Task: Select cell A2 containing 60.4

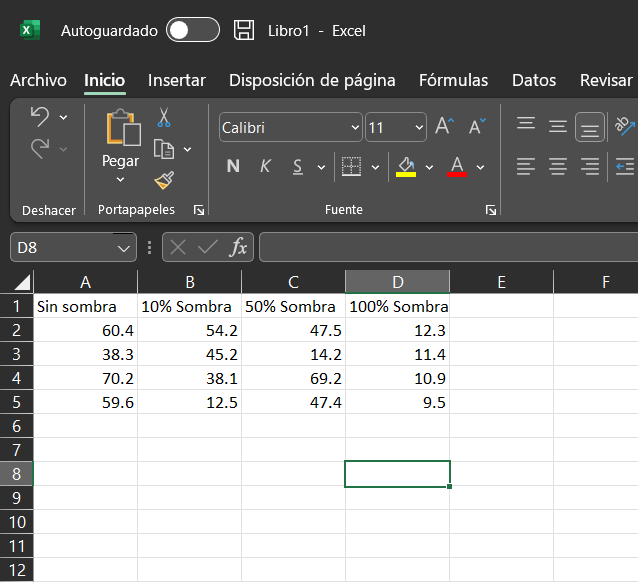Action: (85, 330)
